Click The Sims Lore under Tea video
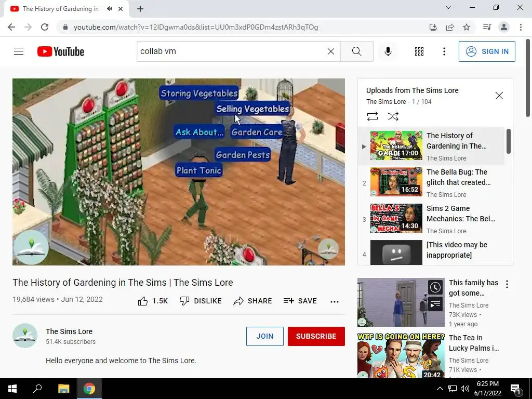Viewport: 532px width, 399px height. [x=469, y=361]
